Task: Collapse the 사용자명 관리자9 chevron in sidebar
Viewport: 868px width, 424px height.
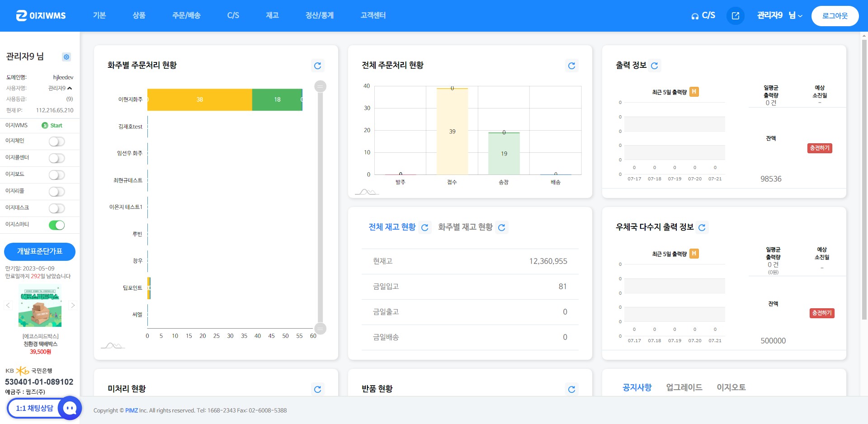Action: [70, 88]
